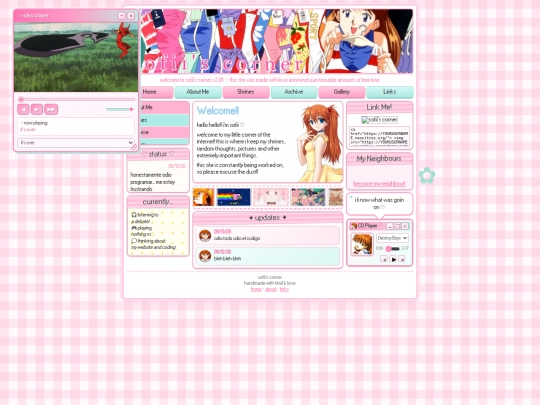
Task: Click the Link Me HTML code box
Action: click(x=380, y=136)
